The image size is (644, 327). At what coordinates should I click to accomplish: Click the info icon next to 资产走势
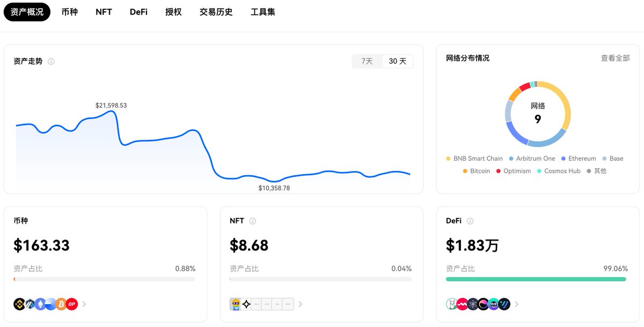tap(52, 62)
